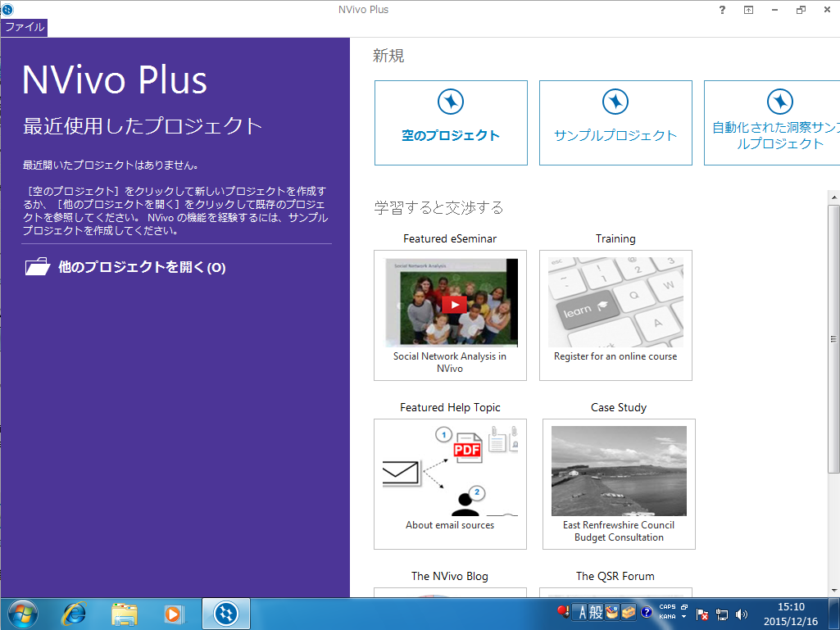Viewport: 840px width, 630px height.
Task: Click the Training label
Action: tap(615, 239)
